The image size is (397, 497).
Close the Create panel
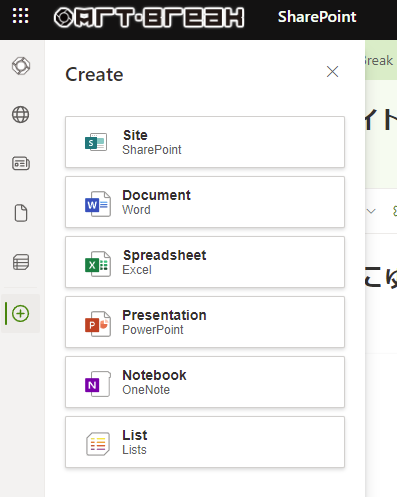[x=332, y=72]
